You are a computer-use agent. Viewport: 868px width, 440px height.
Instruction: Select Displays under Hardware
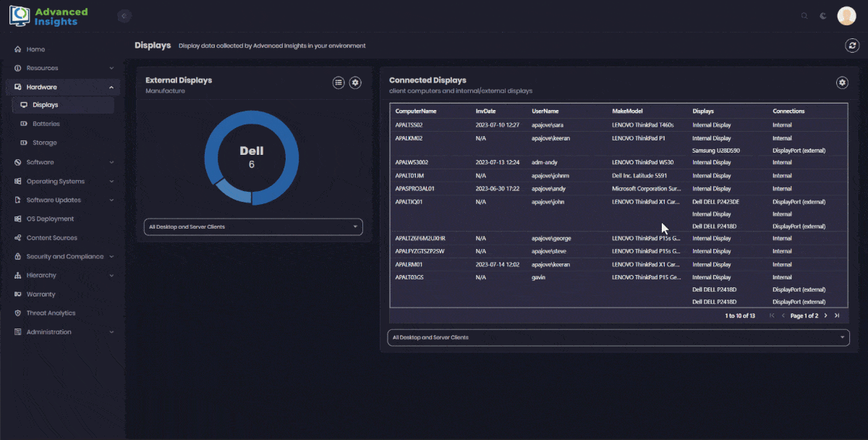coord(64,105)
